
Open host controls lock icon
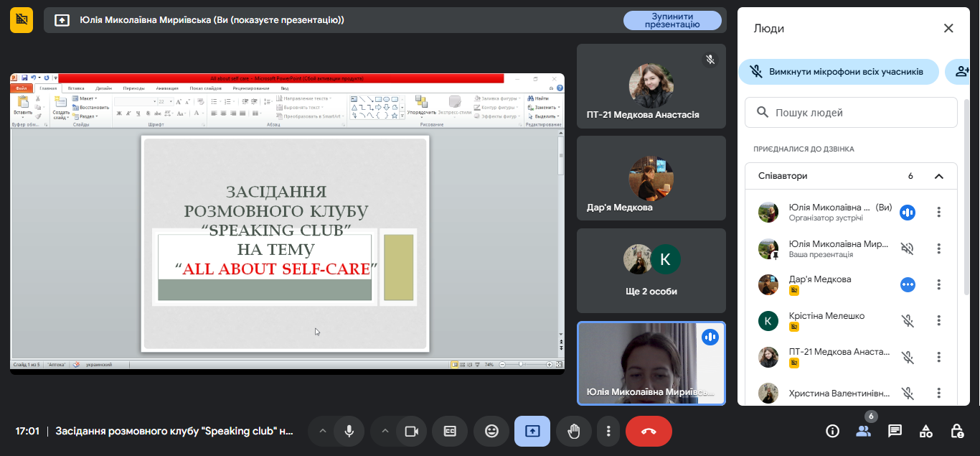point(957,431)
